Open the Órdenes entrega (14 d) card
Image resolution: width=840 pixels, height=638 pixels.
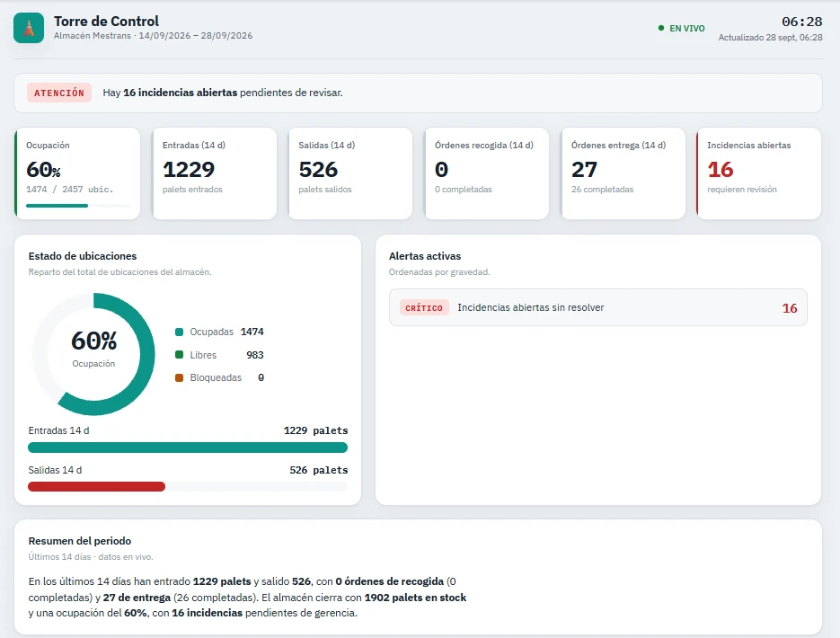pyautogui.click(x=623, y=173)
